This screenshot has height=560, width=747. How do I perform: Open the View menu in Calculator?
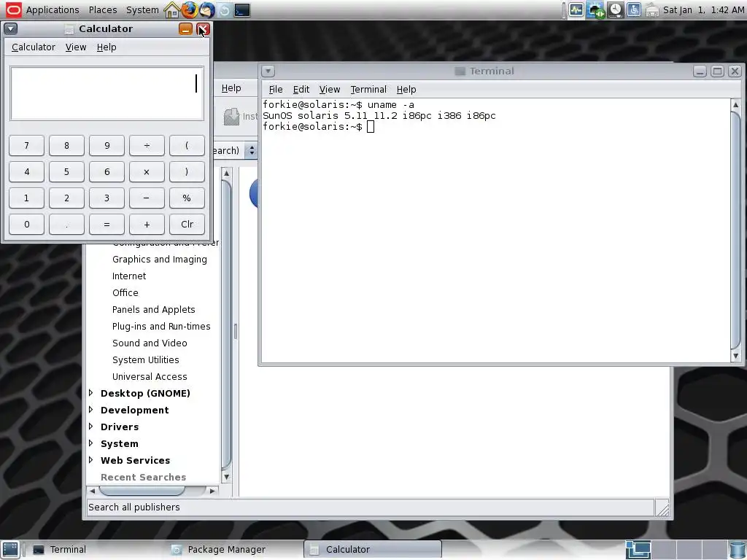point(76,47)
